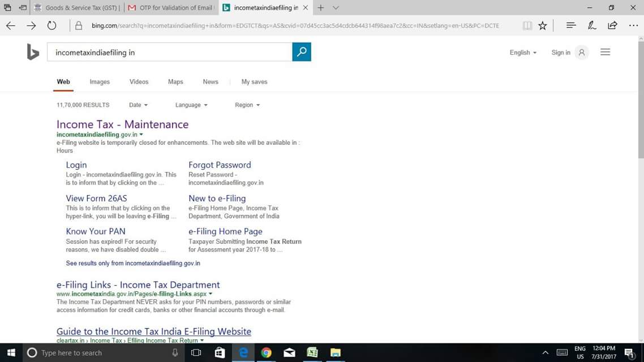The width and height of the screenshot is (644, 362).
Task: Make a web note with pen icon
Action: 592,25
